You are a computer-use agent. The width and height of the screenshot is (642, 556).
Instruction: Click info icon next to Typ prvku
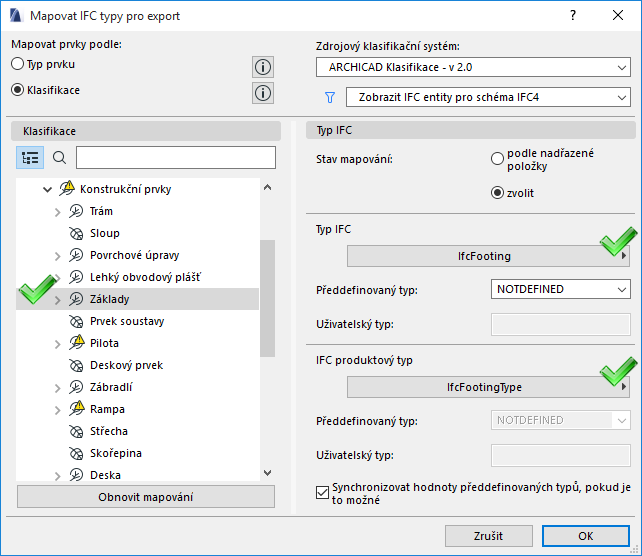point(263,67)
